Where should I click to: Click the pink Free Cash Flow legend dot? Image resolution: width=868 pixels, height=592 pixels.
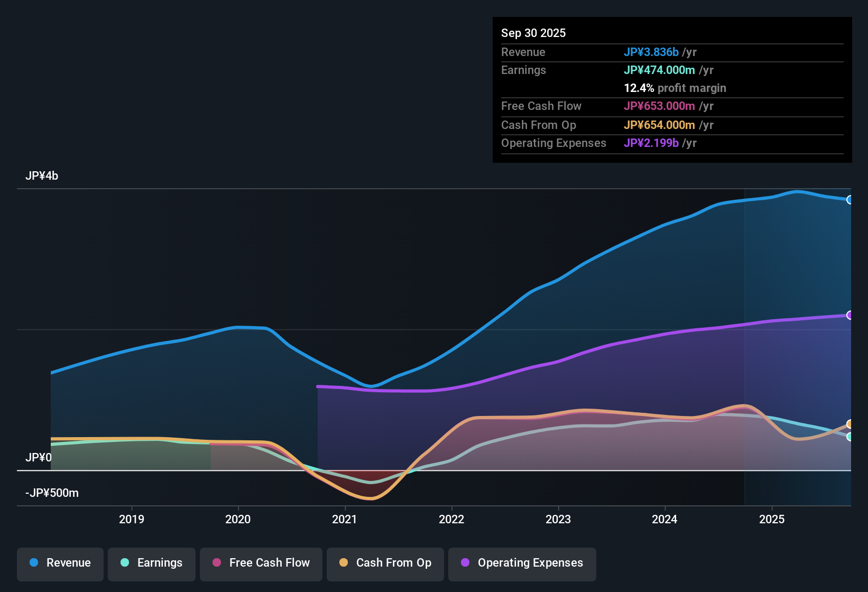pos(216,563)
